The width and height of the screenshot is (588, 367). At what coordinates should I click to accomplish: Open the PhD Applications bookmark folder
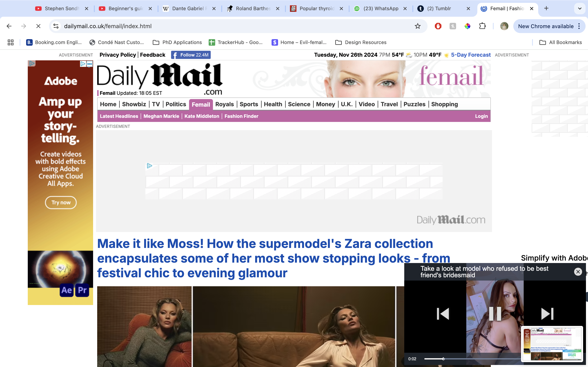177,42
